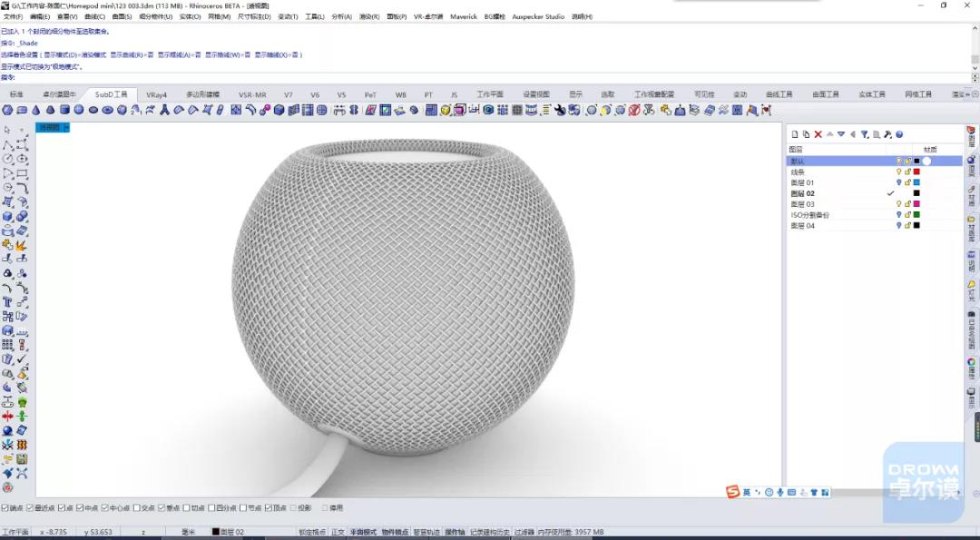The height and width of the screenshot is (540, 980).
Task: Choose the Y-shaped MultiPipe SubD tool
Action: pos(164,110)
